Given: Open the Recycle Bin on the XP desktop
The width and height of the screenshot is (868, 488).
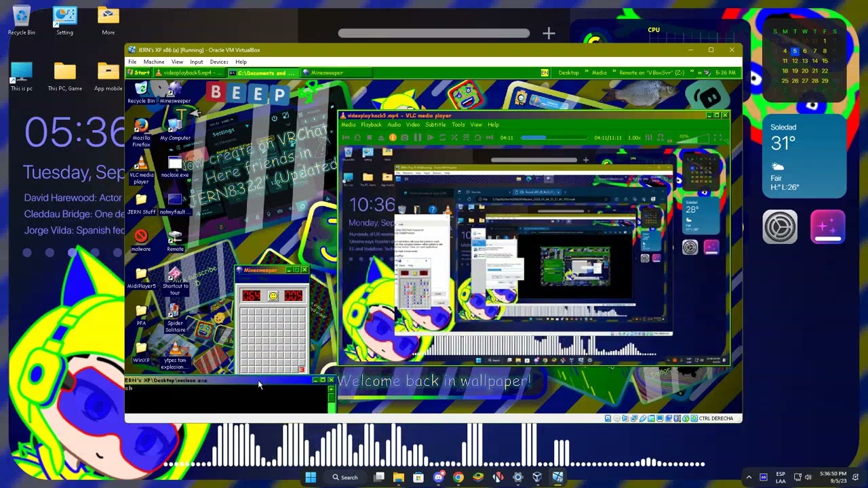Looking at the screenshot, I should point(141,92).
